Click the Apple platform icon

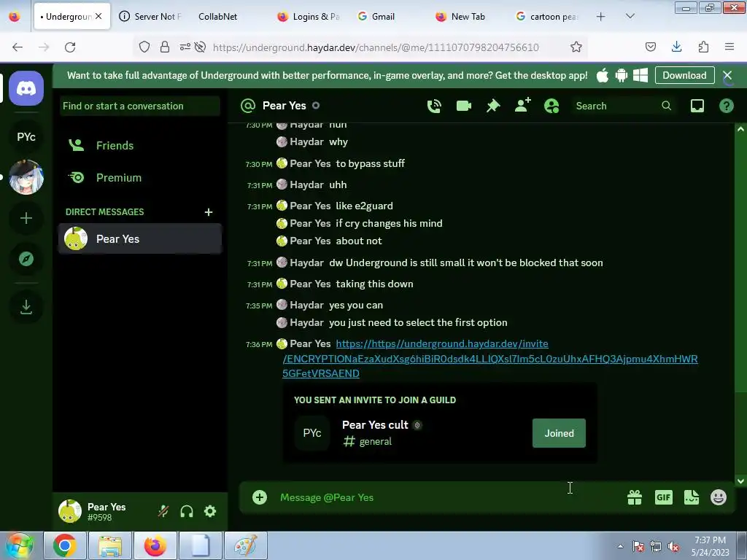(x=602, y=75)
